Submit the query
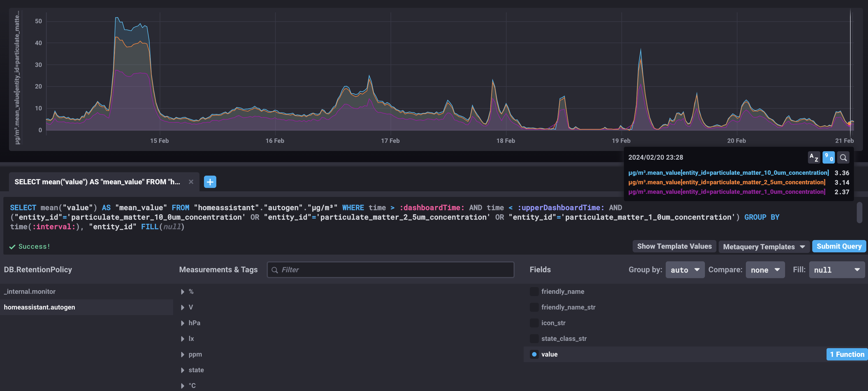The width and height of the screenshot is (868, 391). pos(839,246)
